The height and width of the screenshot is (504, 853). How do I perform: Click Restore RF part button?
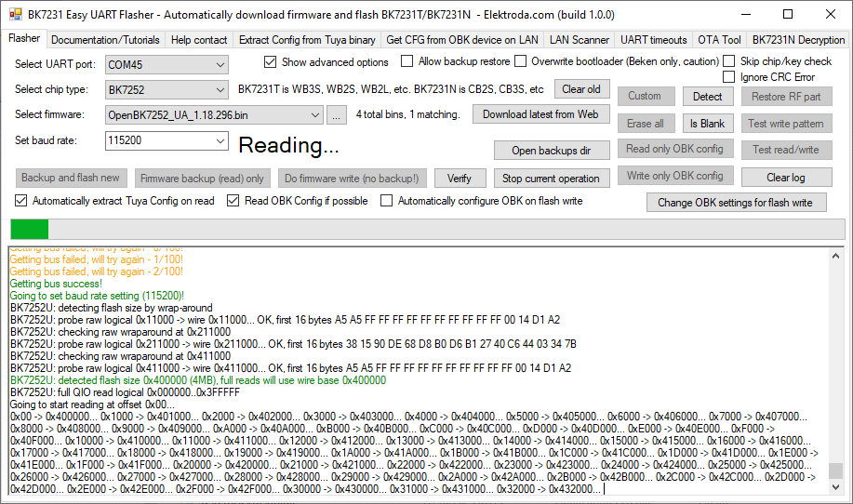[x=786, y=96]
